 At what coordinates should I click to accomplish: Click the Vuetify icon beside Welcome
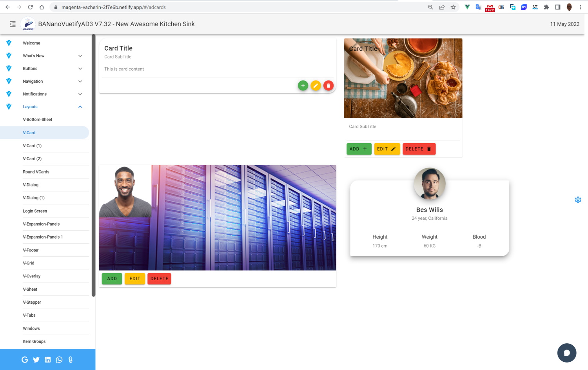tap(9, 43)
